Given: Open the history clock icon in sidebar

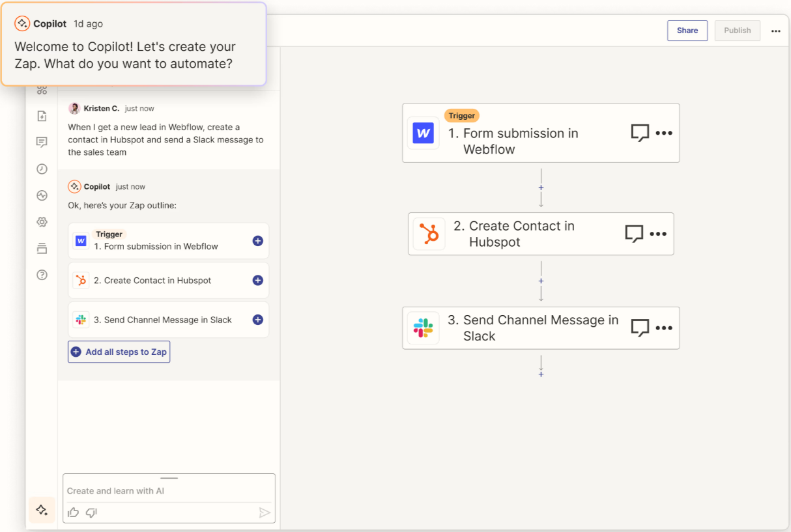Looking at the screenshot, I should (42, 169).
